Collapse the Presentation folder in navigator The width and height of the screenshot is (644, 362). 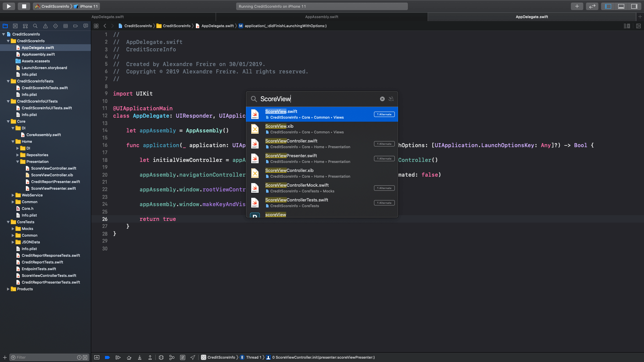[x=17, y=162]
